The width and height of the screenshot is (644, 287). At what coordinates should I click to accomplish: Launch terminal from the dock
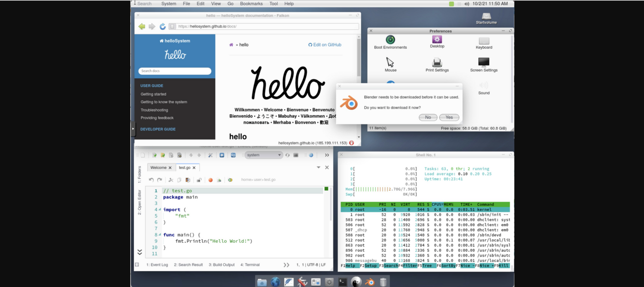(x=342, y=282)
